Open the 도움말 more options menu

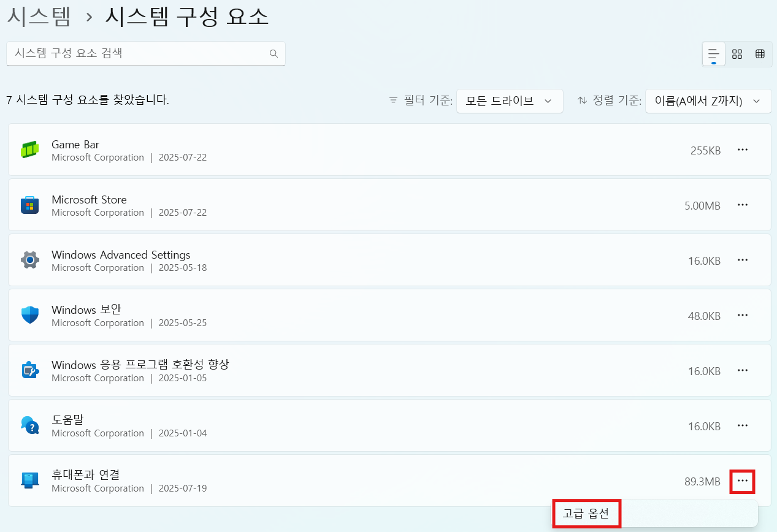tap(743, 425)
